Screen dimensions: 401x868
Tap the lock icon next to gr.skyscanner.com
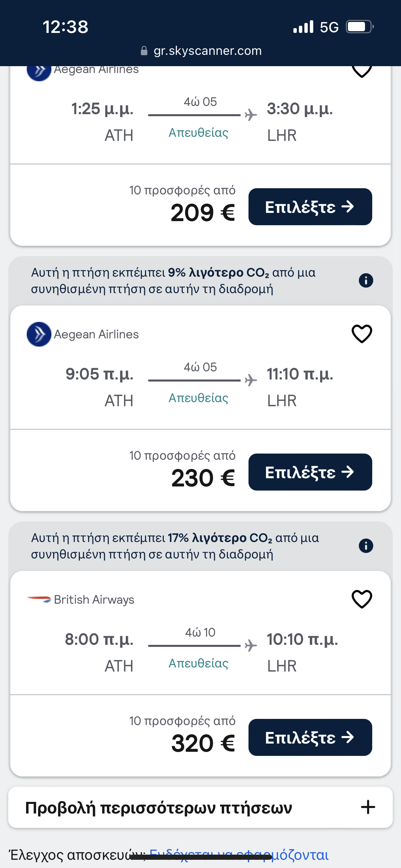pyautogui.click(x=144, y=51)
